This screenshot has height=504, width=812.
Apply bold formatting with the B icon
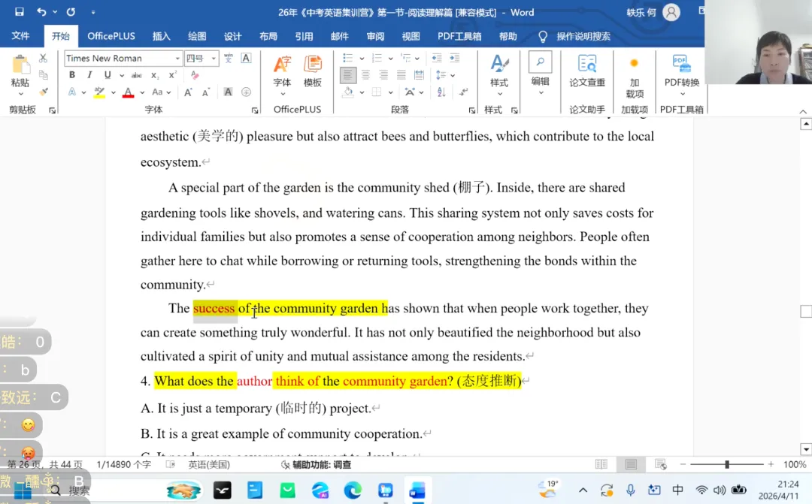click(x=72, y=74)
